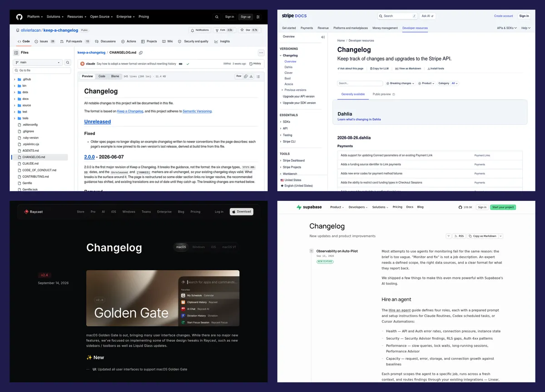Download raw file icon in GitHub toolbar
545x392 pixels.
[x=251, y=76]
